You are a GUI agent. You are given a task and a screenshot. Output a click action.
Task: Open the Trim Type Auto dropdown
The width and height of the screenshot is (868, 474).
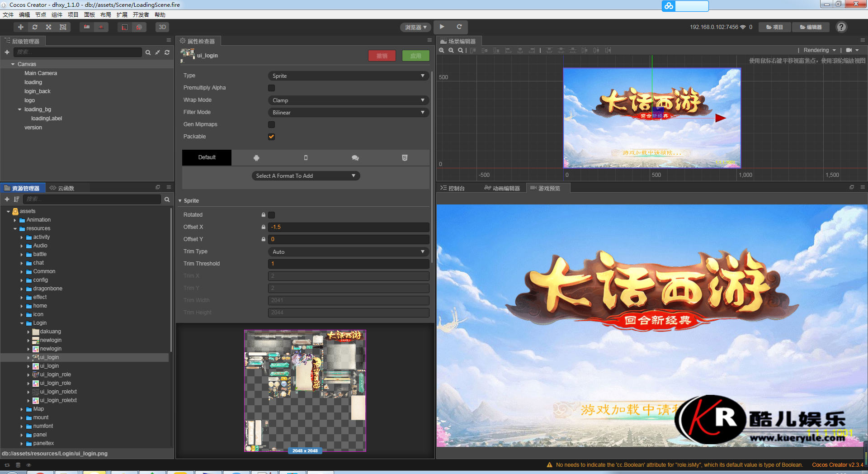coord(349,252)
